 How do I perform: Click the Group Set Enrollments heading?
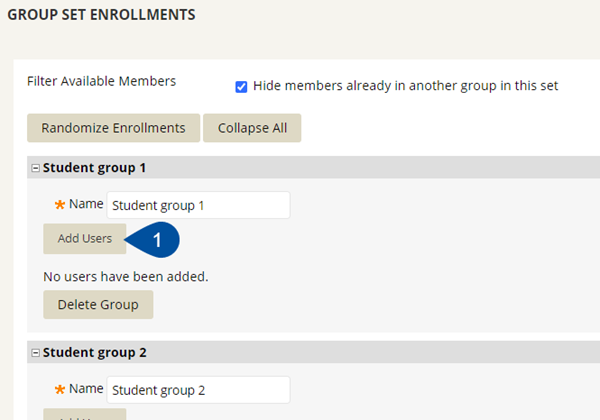(101, 15)
